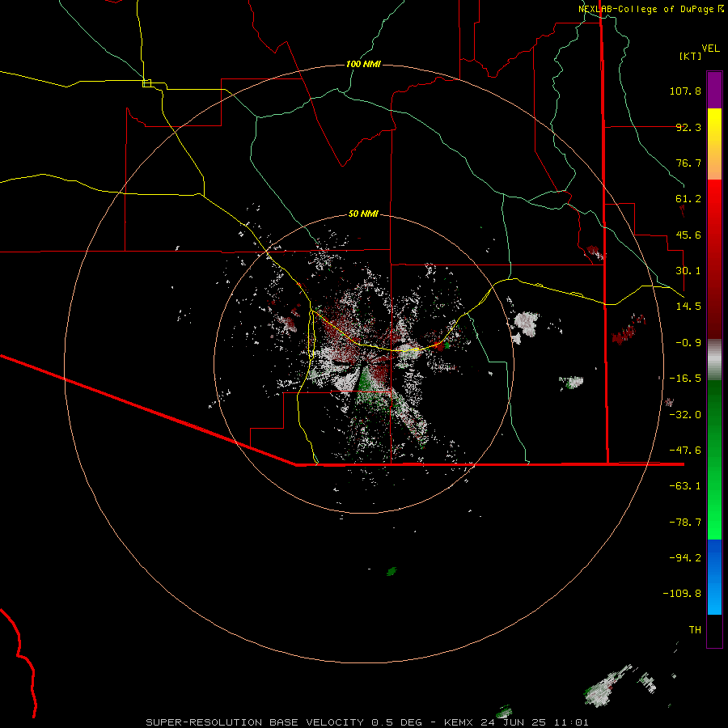This screenshot has height=728, width=728.
Task: Click the small square city marker on the yellow road
Action: pyautogui.click(x=146, y=83)
